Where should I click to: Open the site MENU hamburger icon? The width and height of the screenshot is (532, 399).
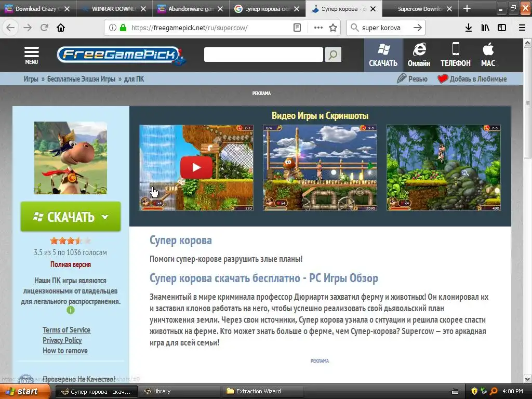32,55
